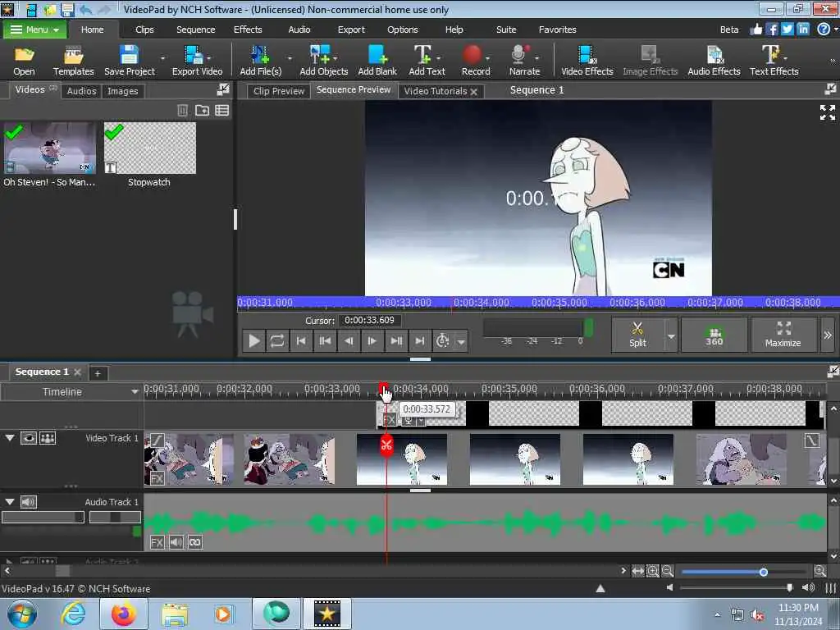This screenshot has width=840, height=630.
Task: Click the Add Blank icon
Action: point(377,60)
